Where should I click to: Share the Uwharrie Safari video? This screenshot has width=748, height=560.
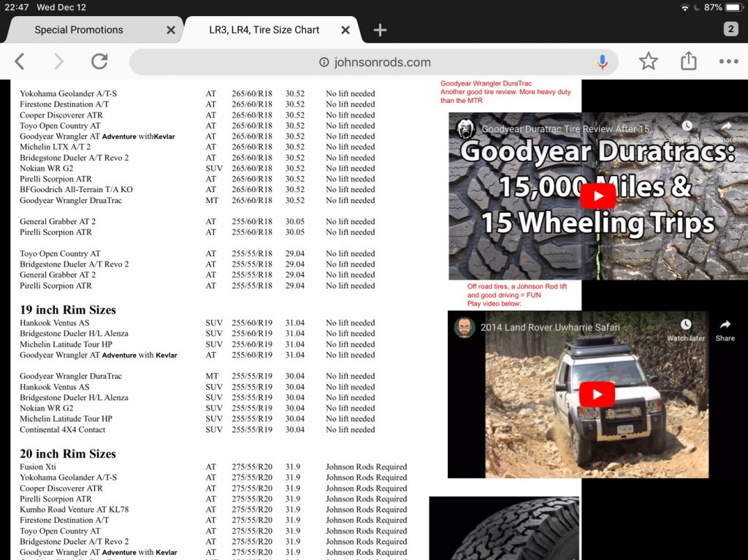[x=725, y=331]
